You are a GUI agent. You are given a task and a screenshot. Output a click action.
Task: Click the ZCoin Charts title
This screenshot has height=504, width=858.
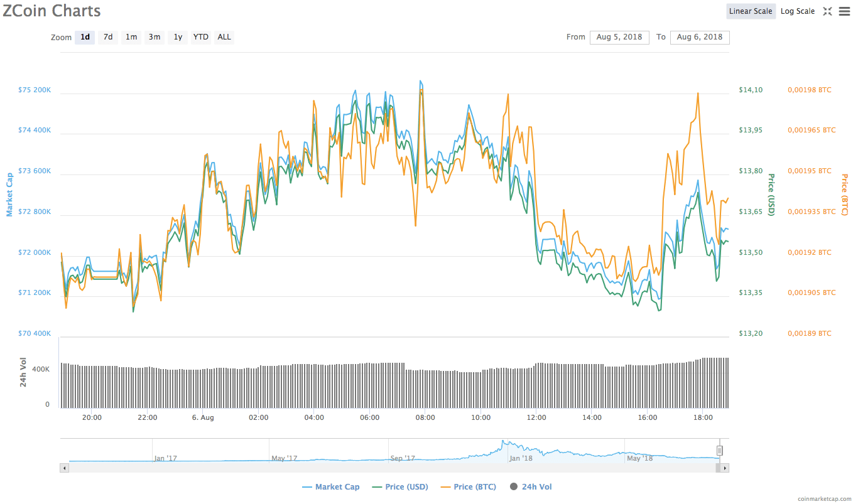[52, 11]
